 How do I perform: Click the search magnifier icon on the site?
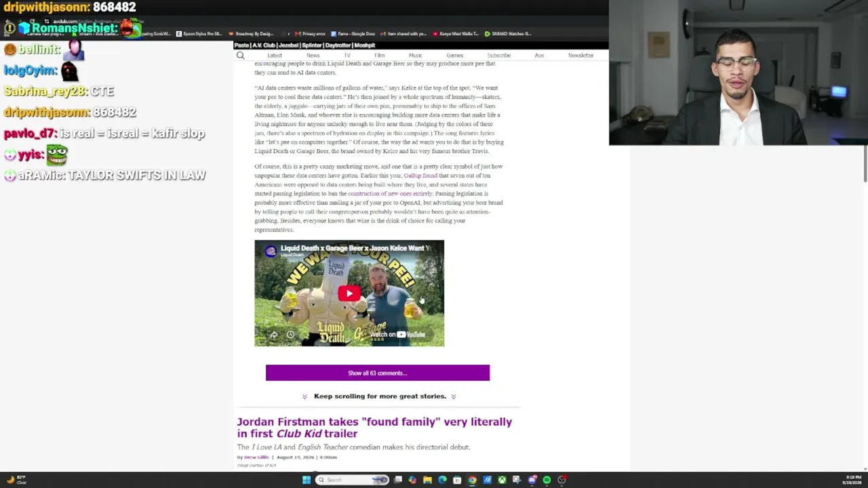point(240,56)
